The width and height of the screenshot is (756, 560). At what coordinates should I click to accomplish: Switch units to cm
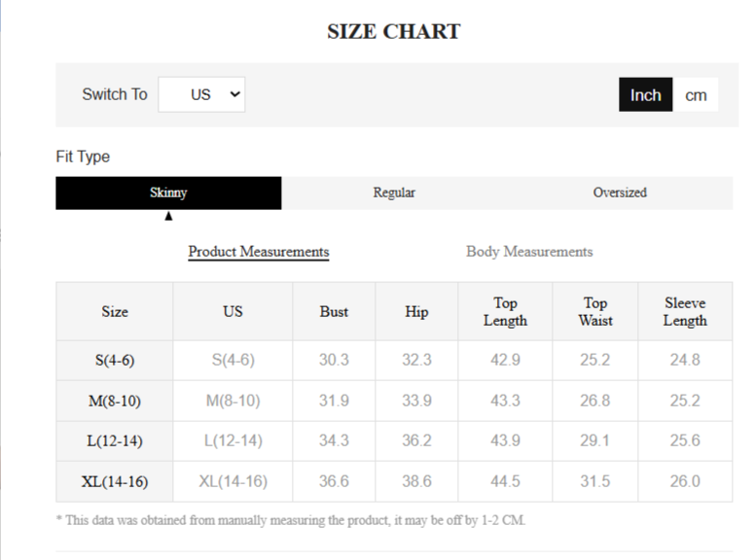click(696, 94)
